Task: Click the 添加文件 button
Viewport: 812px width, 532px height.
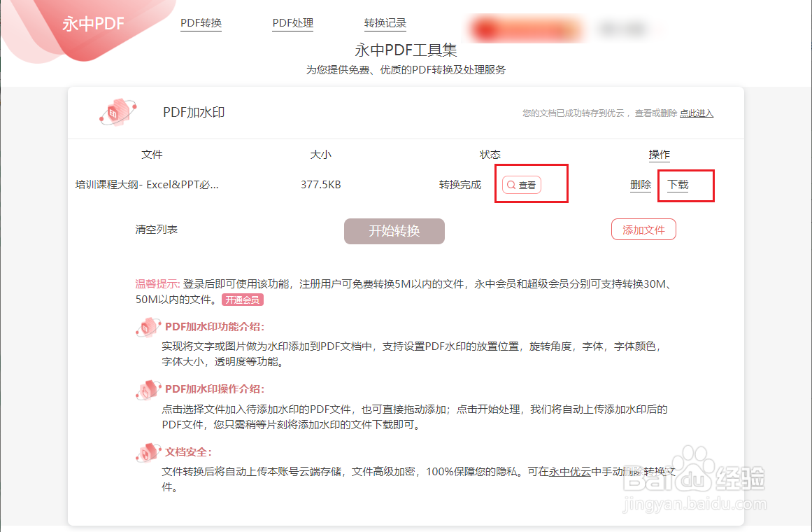Action: [643, 230]
